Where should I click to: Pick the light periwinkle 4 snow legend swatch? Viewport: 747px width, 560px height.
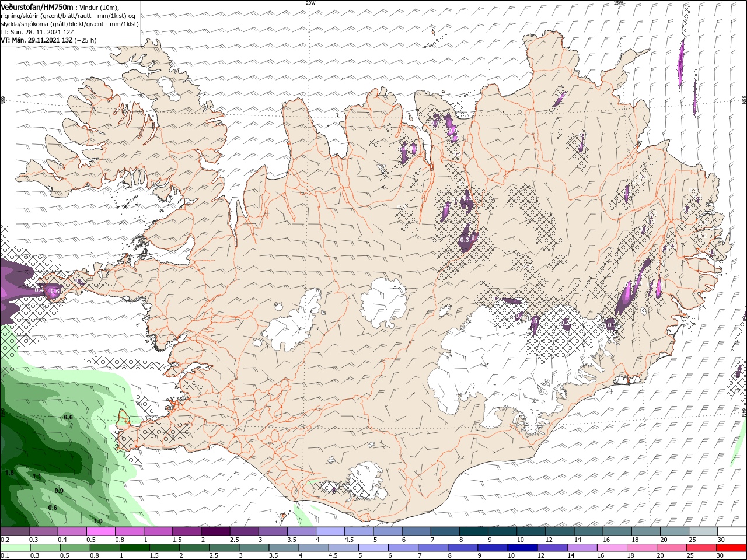pos(330,531)
